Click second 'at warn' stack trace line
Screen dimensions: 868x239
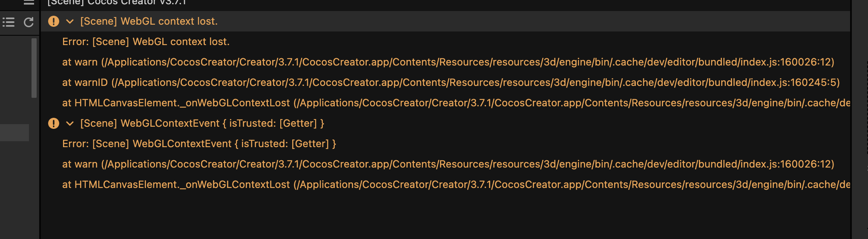(448, 164)
